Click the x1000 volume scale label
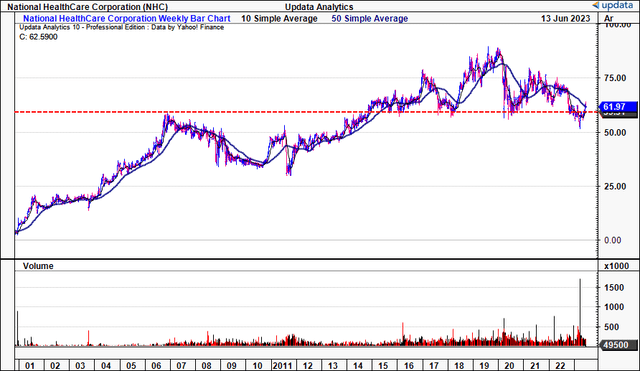 click(x=616, y=266)
